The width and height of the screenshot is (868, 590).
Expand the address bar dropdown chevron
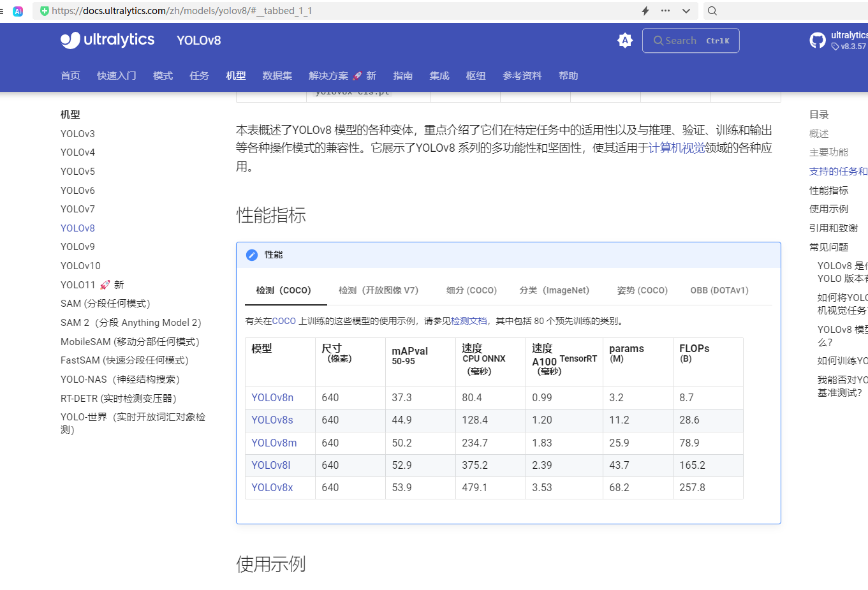click(686, 11)
